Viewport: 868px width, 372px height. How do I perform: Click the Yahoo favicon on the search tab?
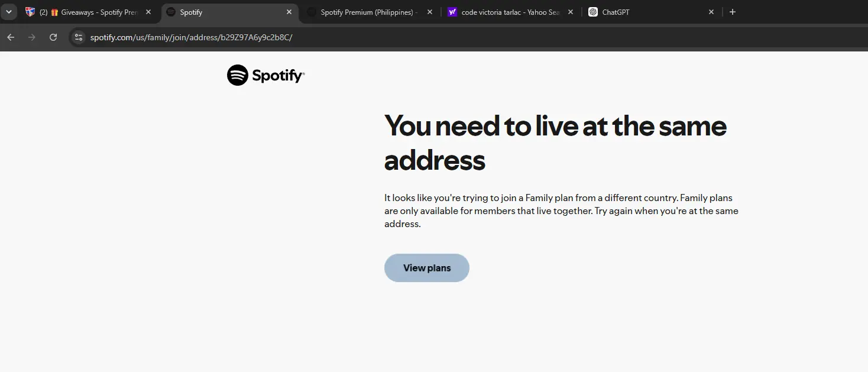[452, 12]
